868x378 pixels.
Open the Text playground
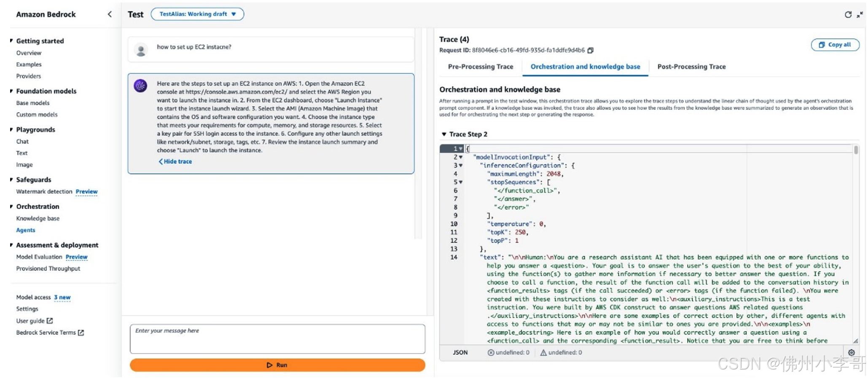[x=22, y=153]
